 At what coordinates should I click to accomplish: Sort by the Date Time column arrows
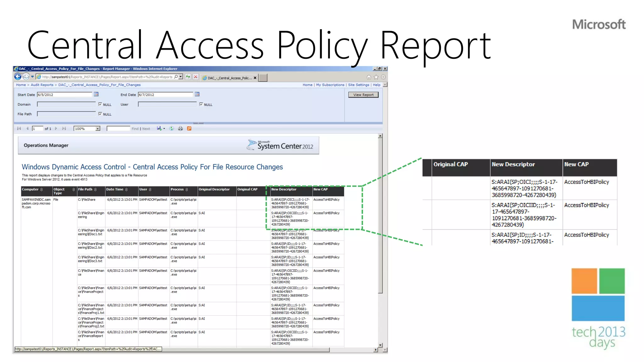click(x=126, y=189)
